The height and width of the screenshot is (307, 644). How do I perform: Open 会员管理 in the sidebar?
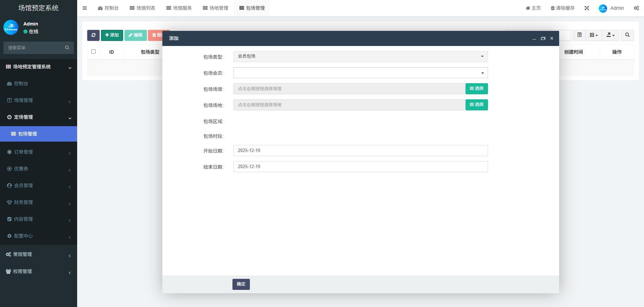[23, 186]
